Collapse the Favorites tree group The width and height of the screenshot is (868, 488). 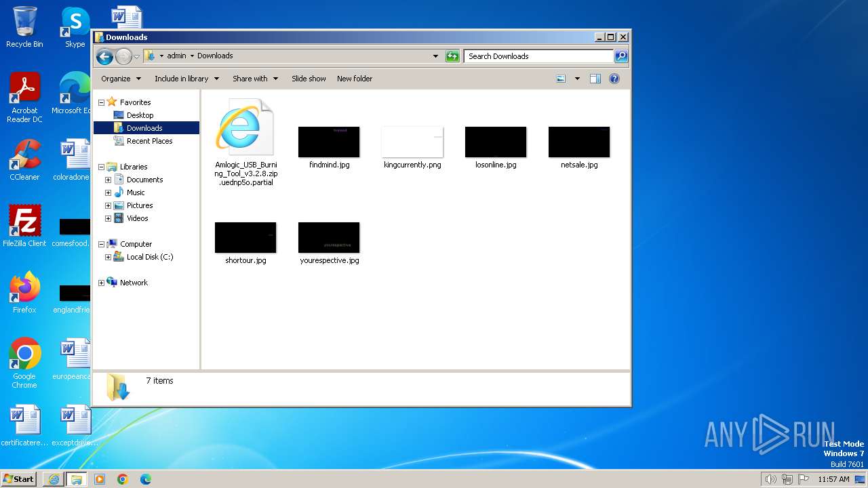[x=101, y=102]
